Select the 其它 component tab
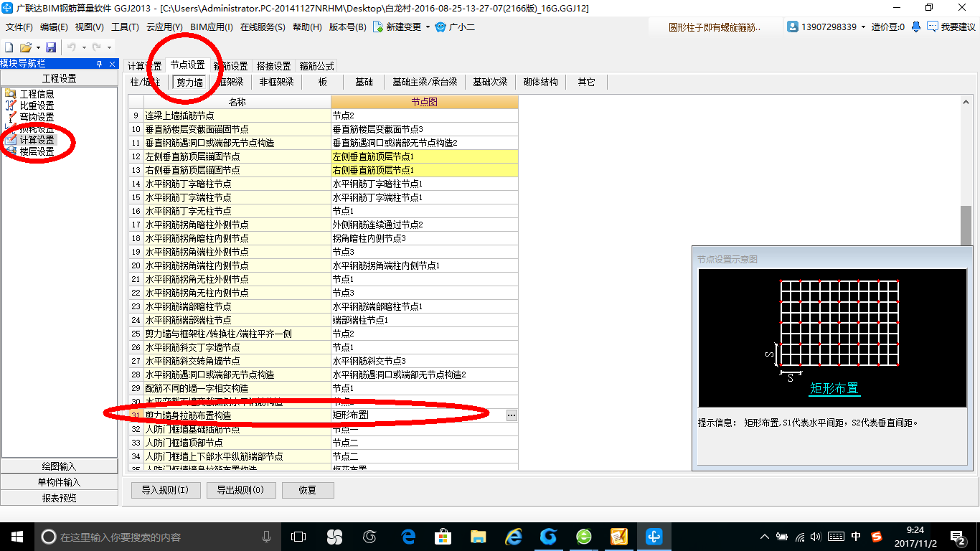980x551 pixels. coord(586,82)
